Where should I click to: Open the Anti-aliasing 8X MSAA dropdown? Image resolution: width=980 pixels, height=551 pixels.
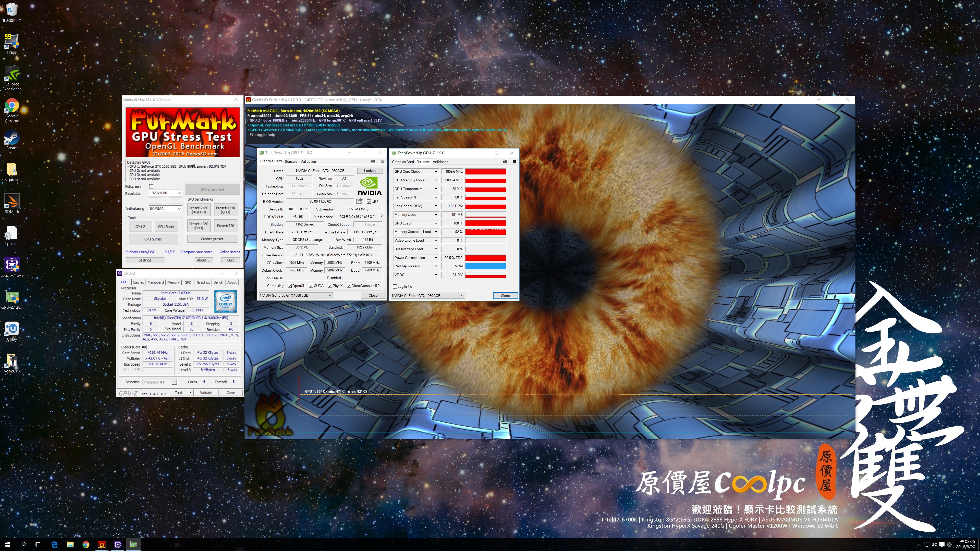165,209
